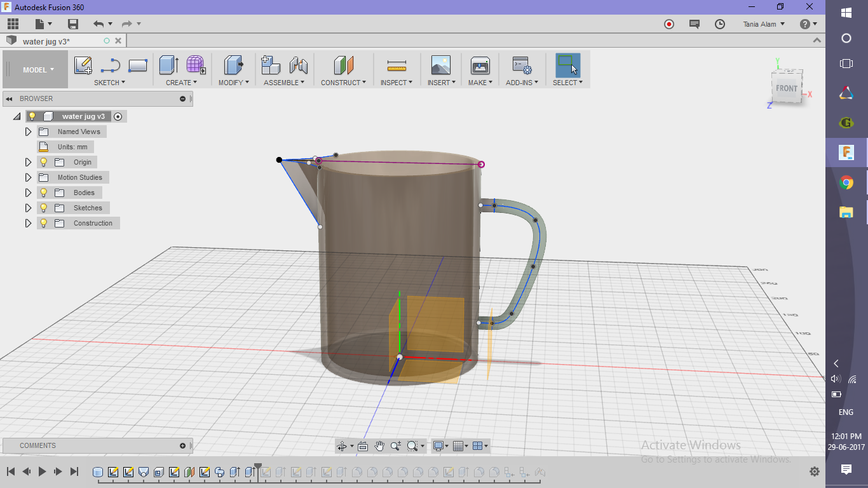Select the Create tool icon in toolbar
This screenshot has width=868, height=488.
168,65
